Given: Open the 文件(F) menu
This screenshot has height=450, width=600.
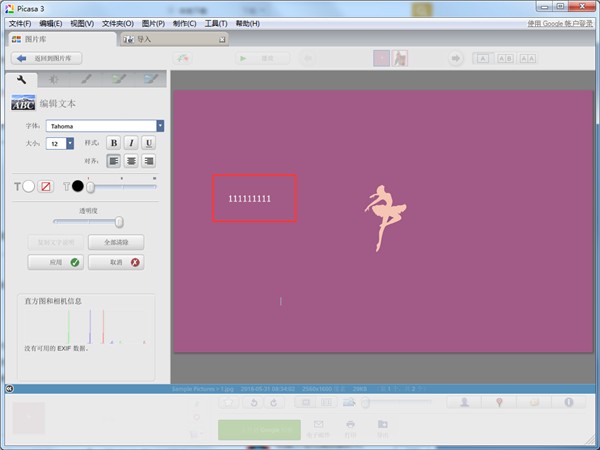Looking at the screenshot, I should tap(20, 23).
